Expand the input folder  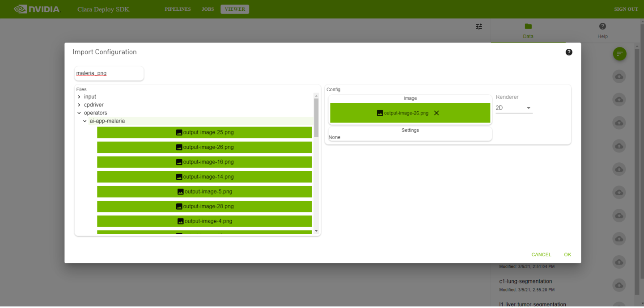coord(79,97)
